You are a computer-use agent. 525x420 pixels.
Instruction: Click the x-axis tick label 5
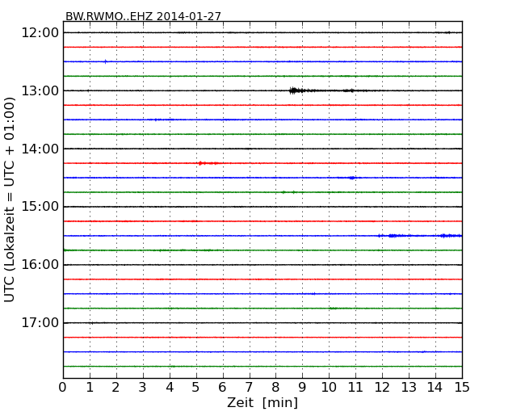click(196, 388)
